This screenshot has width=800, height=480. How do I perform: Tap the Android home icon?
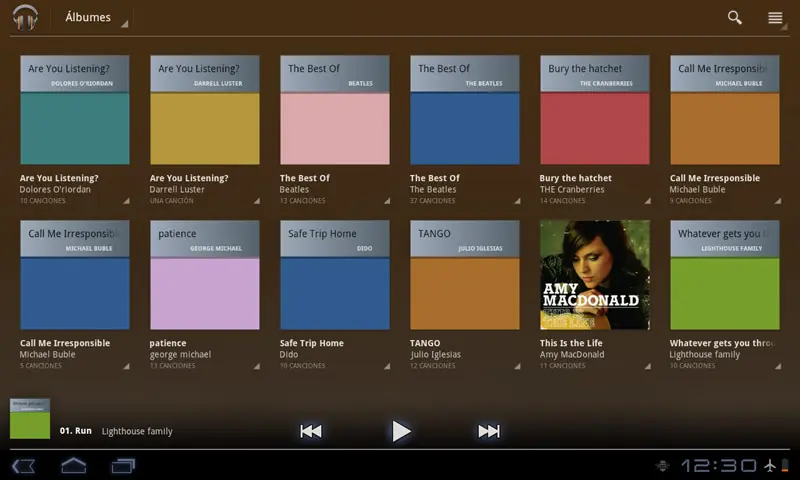(74, 466)
